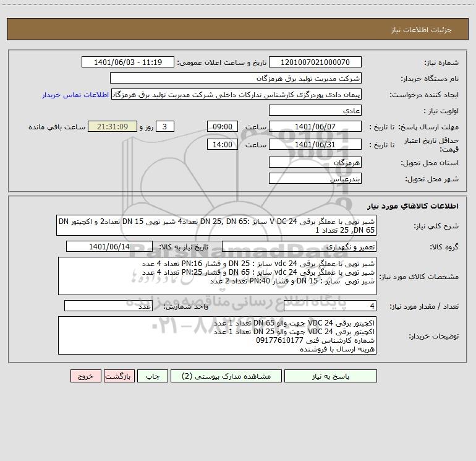Click the announcement date field 1401/06/03 - 11:19
This screenshot has height=461, width=476.
click(x=128, y=62)
